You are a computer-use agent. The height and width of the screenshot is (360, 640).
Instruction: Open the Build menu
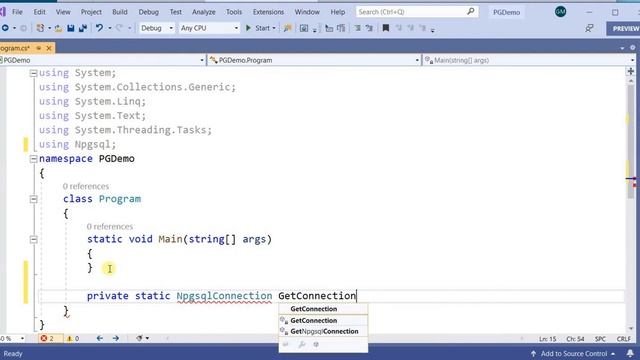(x=120, y=12)
